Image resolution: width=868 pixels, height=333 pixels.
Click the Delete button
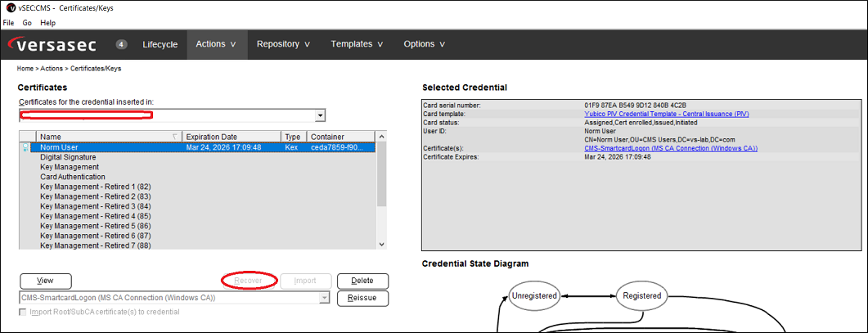pos(362,281)
